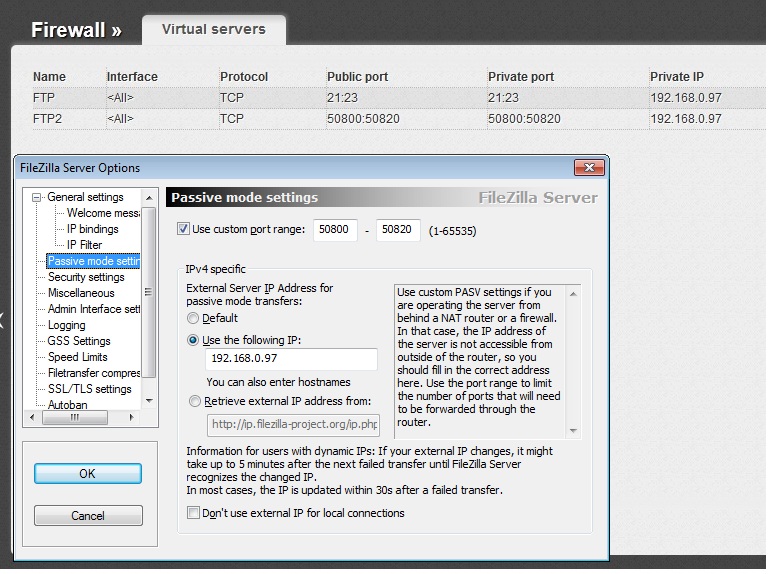
Task: Click the <All> interface in FTP2 row
Action: 120,119
